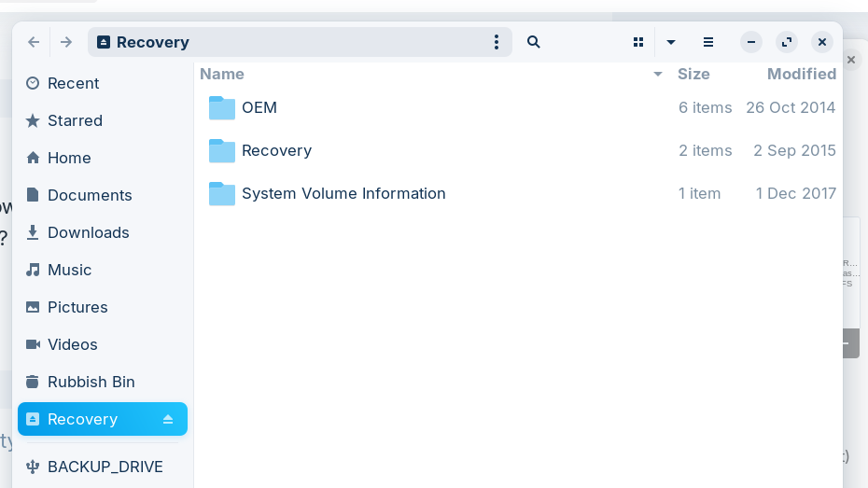Viewport: 868px width, 488px height.
Task: Go forward using the right arrow
Action: [x=66, y=42]
